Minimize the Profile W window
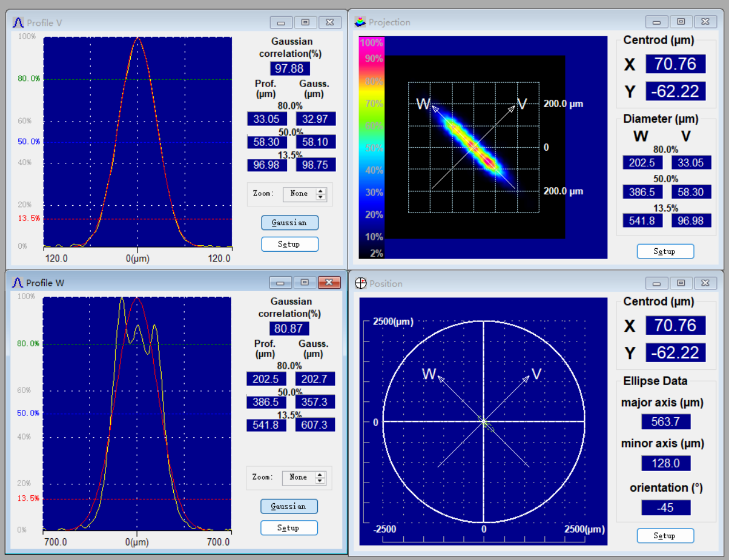Image resolution: width=729 pixels, height=560 pixels. [280, 283]
